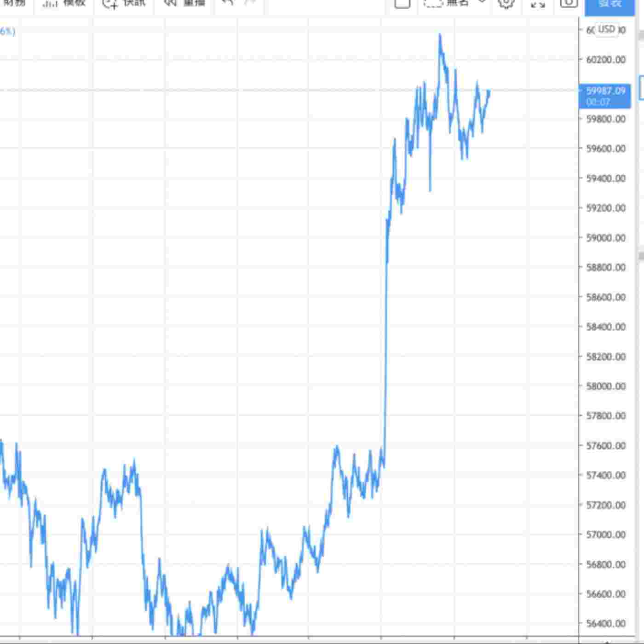Click the redo arrow in the toolbar
The image size is (644, 644).
click(x=250, y=3)
